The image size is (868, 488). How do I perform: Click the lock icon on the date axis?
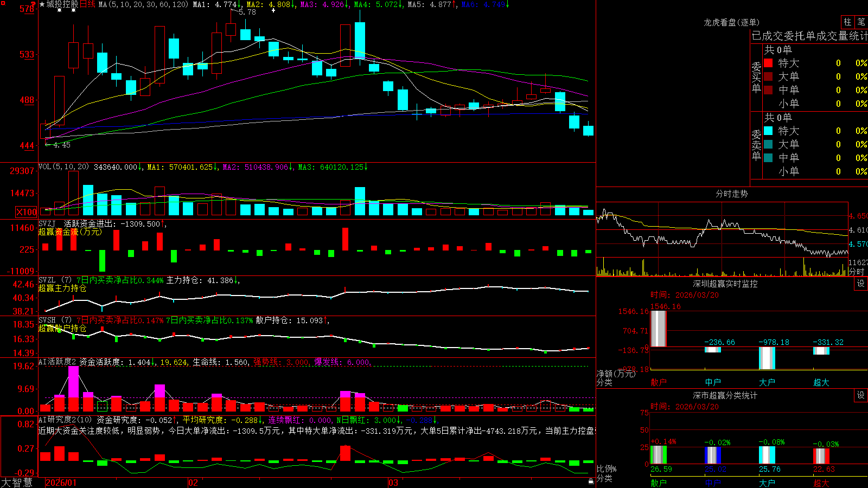point(591,481)
